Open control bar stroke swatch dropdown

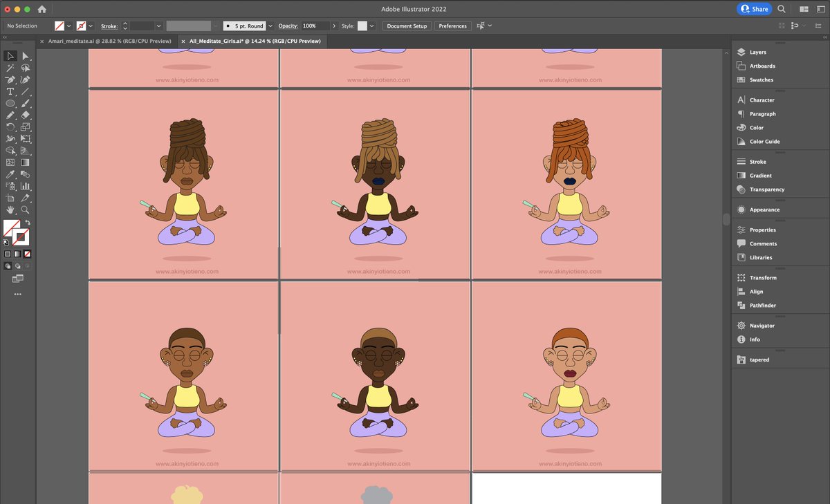(x=91, y=26)
